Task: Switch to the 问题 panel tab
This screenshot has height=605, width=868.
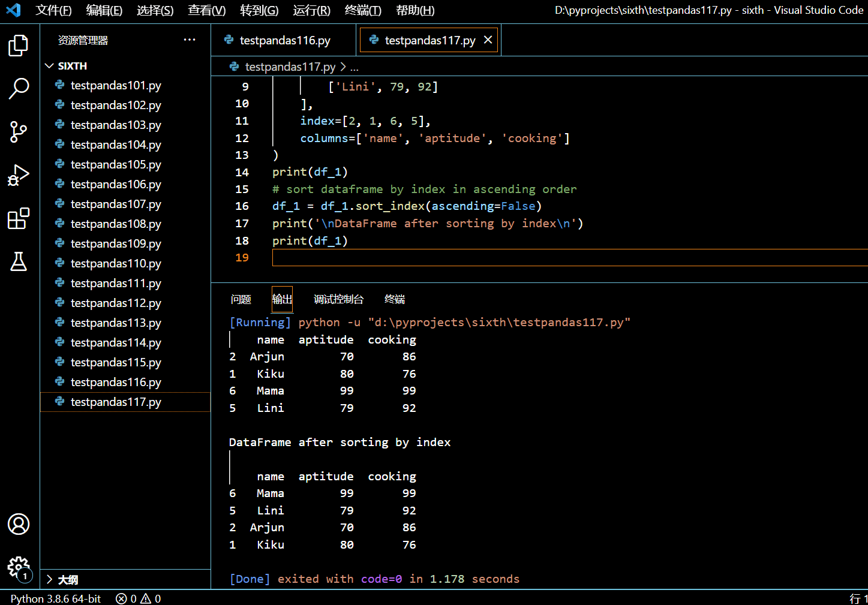Action: click(241, 299)
